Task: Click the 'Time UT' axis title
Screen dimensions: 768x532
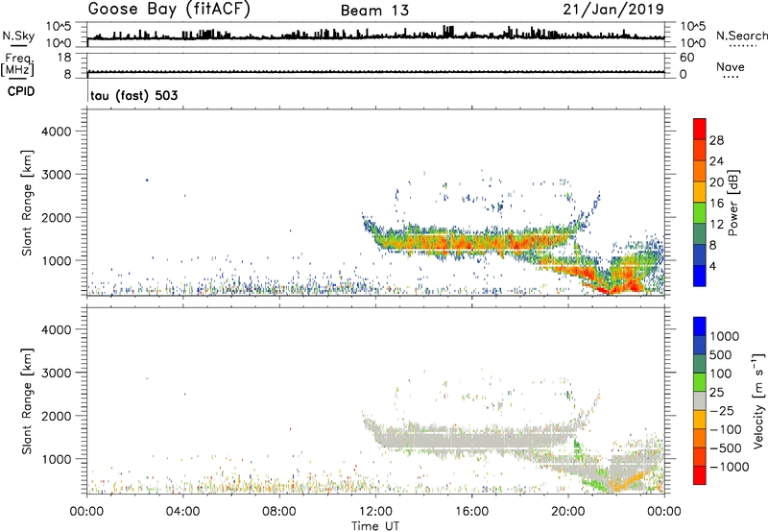Action: click(375, 526)
